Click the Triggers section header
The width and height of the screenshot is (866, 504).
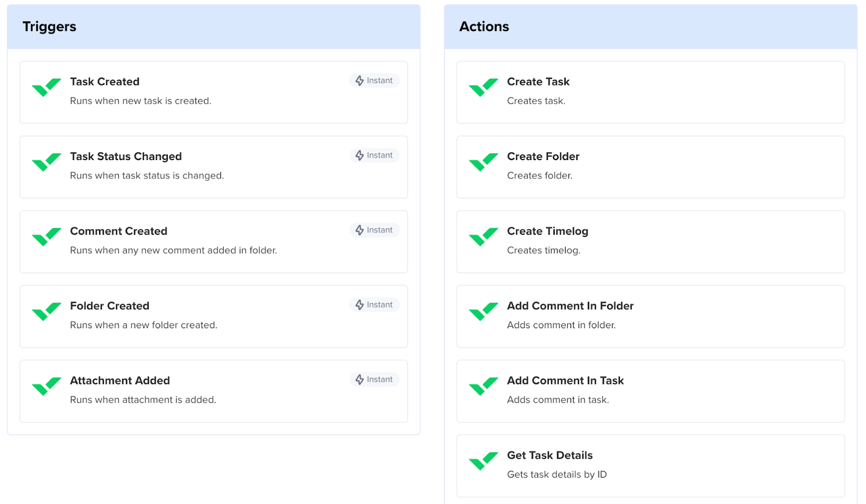point(49,26)
